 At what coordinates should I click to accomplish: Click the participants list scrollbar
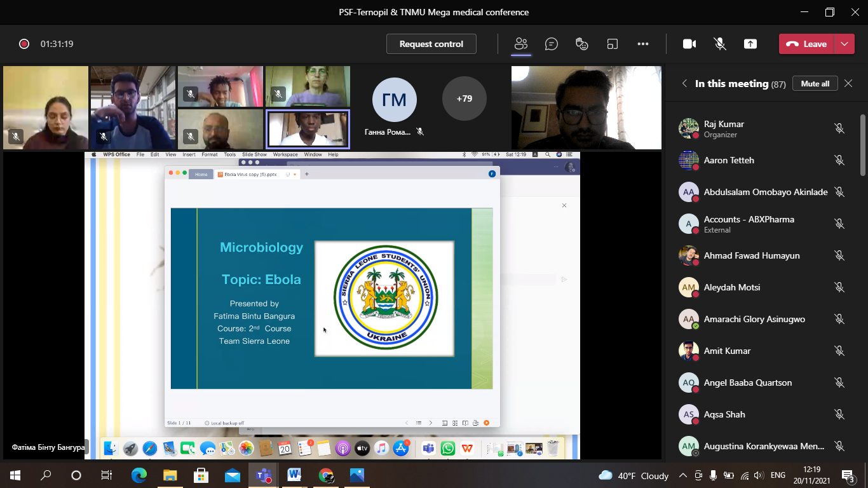coord(862,146)
